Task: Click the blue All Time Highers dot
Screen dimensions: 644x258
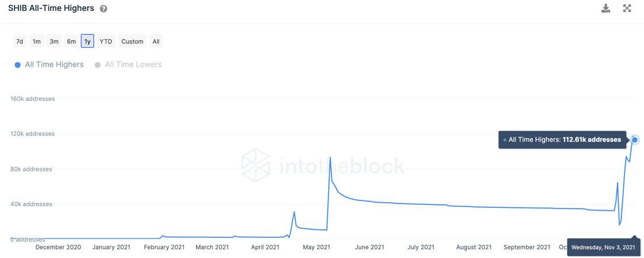Action: tap(18, 65)
